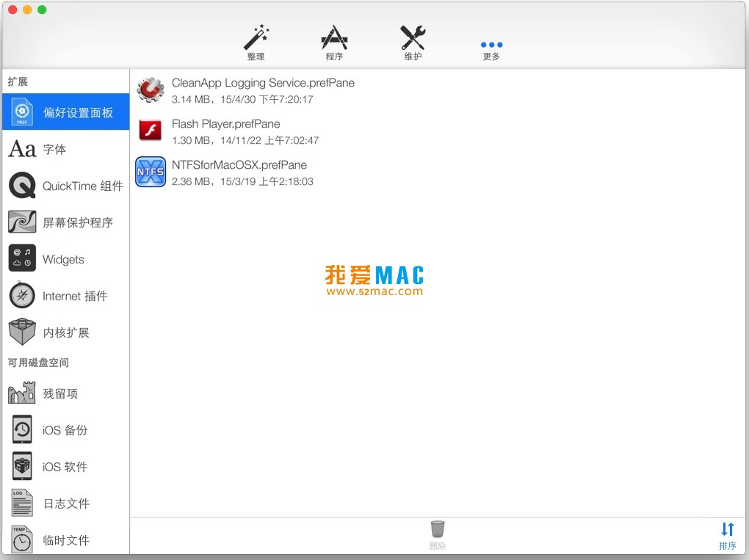Image resolution: width=749 pixels, height=560 pixels.
Task: Click the 偏好设置面板 label text
Action: (x=78, y=113)
